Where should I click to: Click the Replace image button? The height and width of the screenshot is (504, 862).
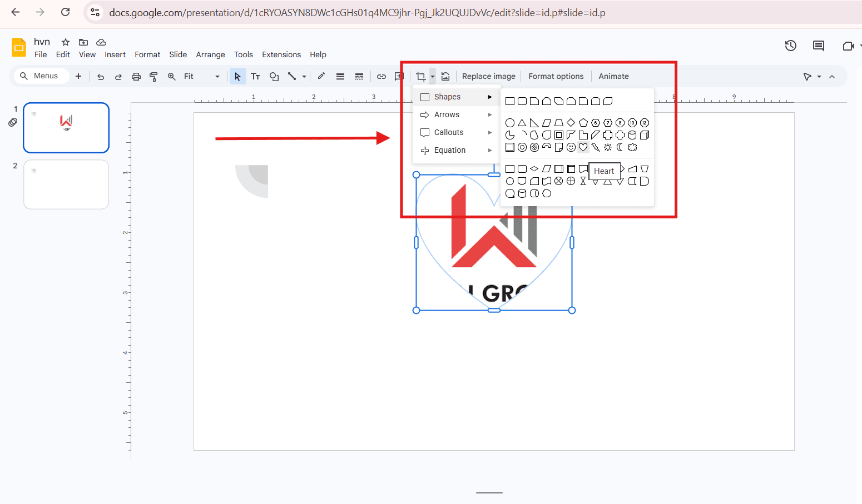(489, 77)
